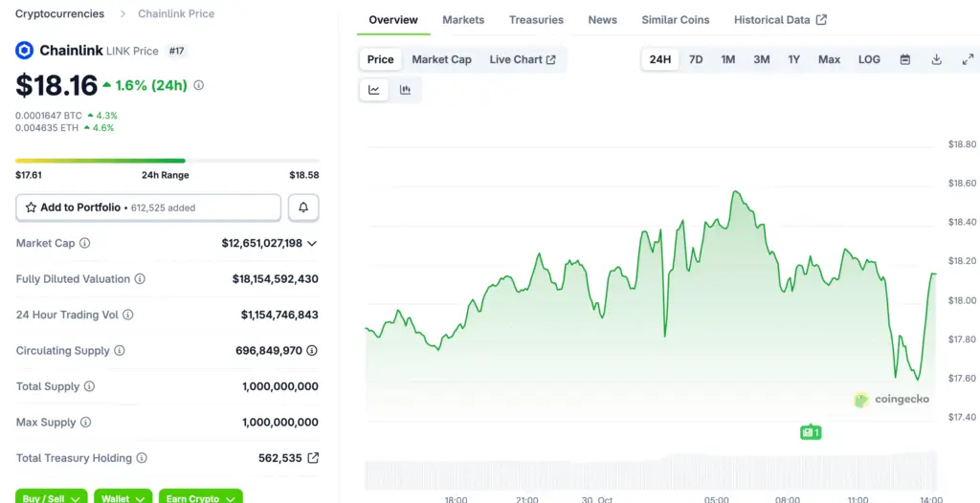The height and width of the screenshot is (503, 980).
Task: Expand chart to fullscreen
Action: tap(967, 59)
